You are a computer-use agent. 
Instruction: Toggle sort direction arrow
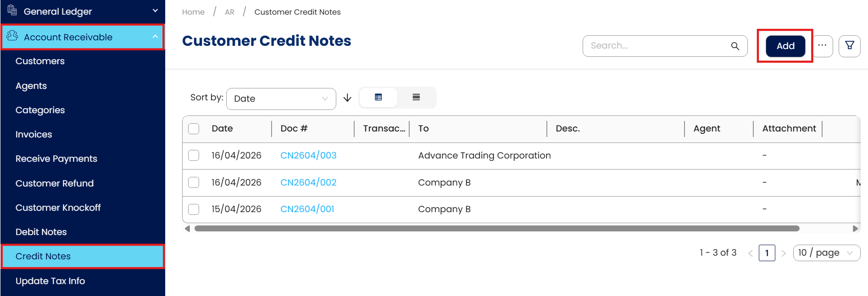pyautogui.click(x=347, y=98)
